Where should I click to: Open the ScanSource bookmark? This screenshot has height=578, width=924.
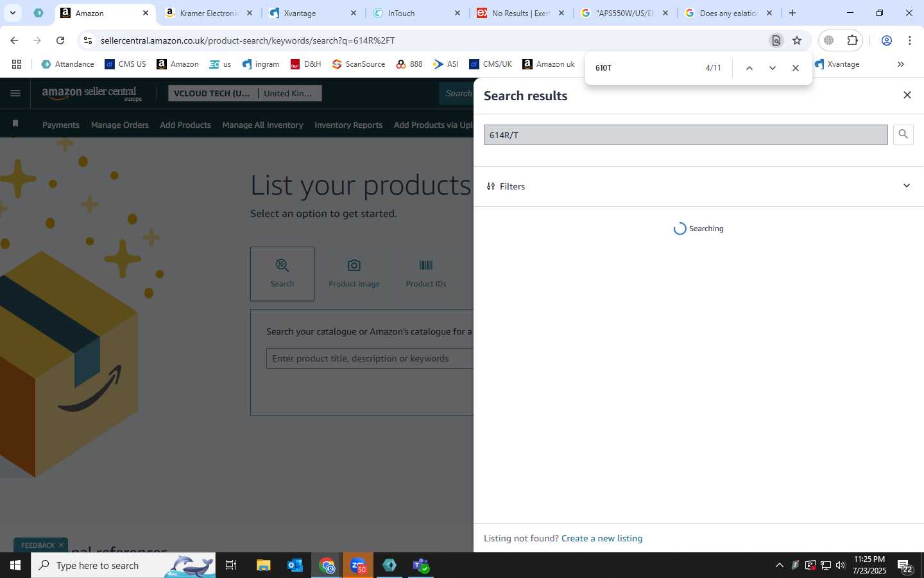coord(358,64)
